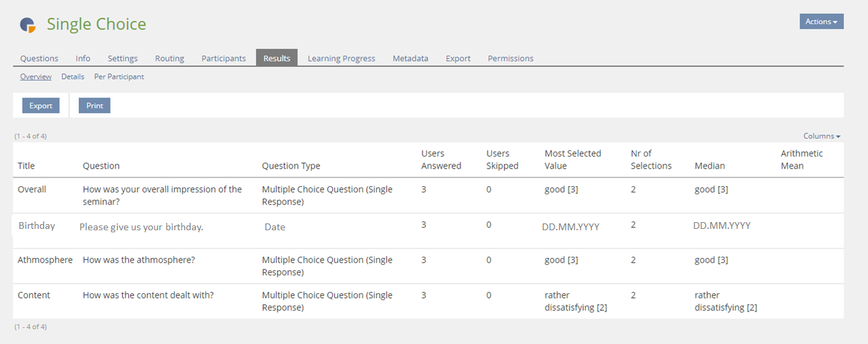
Task: Select the Routing tab
Action: [x=170, y=58]
